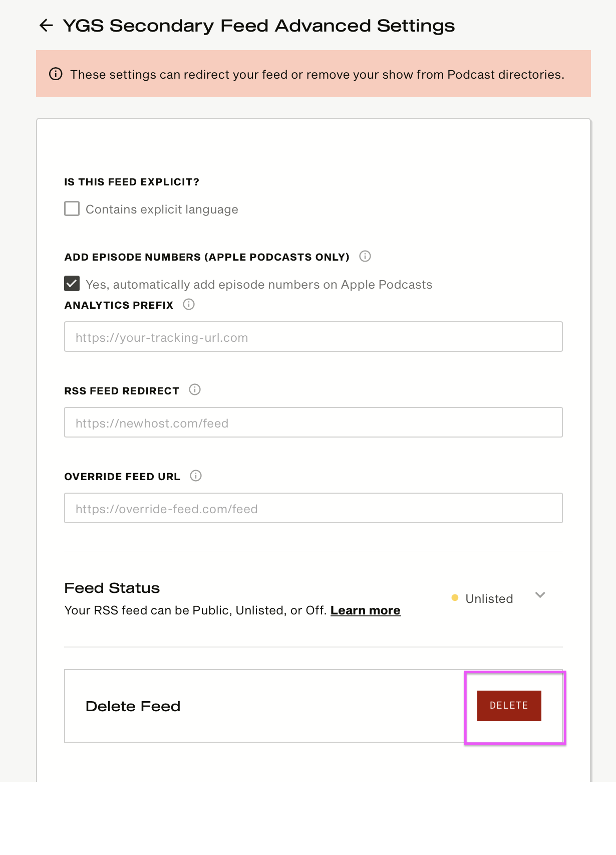Go back using the left arrow icon

click(x=46, y=26)
